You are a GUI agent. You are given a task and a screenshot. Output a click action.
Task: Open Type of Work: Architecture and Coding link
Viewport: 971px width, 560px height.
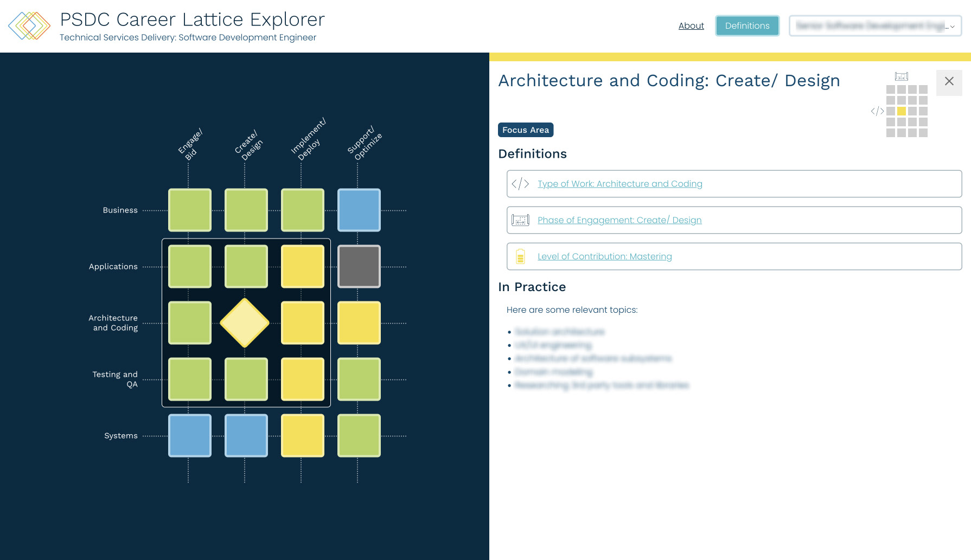point(620,184)
